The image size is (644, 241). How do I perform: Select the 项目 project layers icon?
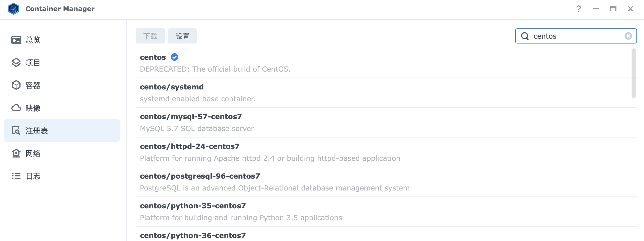click(x=16, y=62)
